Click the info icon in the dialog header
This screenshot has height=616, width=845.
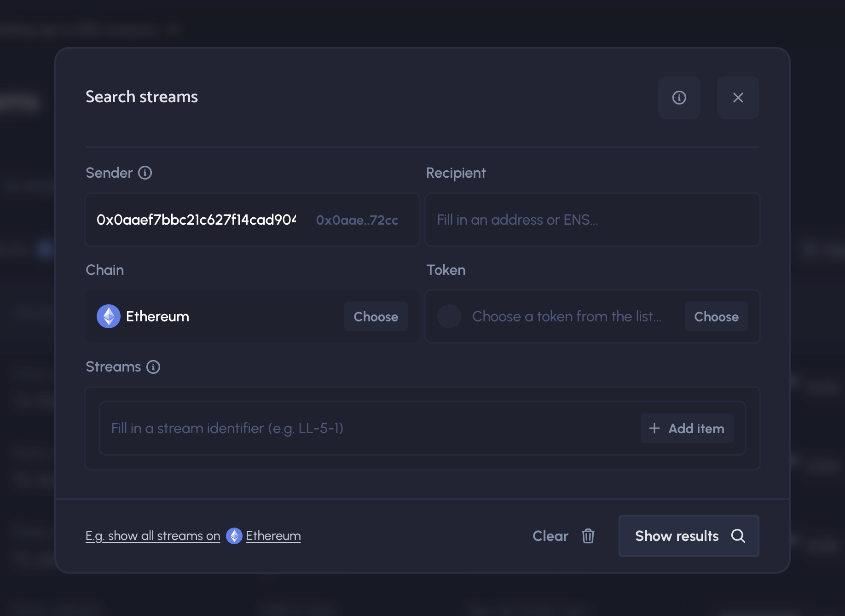click(679, 98)
